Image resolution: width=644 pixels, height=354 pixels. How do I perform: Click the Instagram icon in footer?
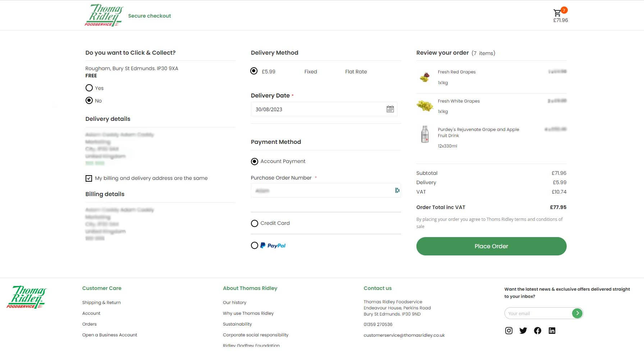[508, 331]
